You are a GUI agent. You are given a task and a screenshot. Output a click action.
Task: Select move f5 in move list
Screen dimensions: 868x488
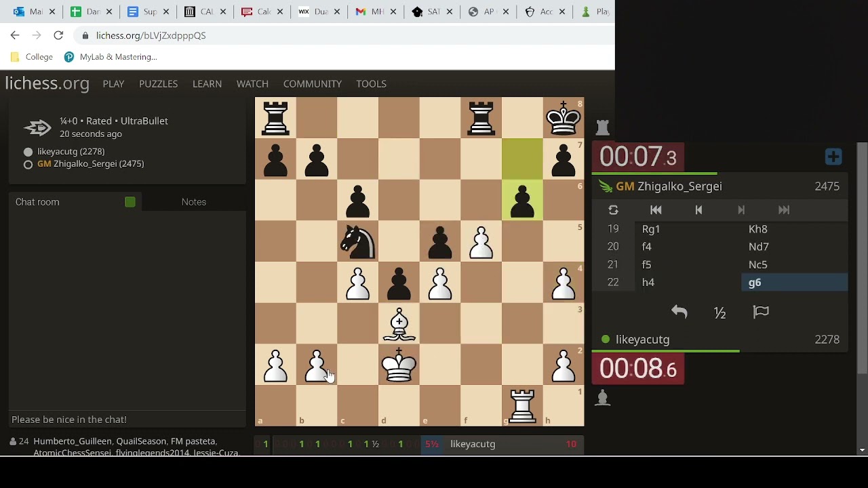(688, 265)
